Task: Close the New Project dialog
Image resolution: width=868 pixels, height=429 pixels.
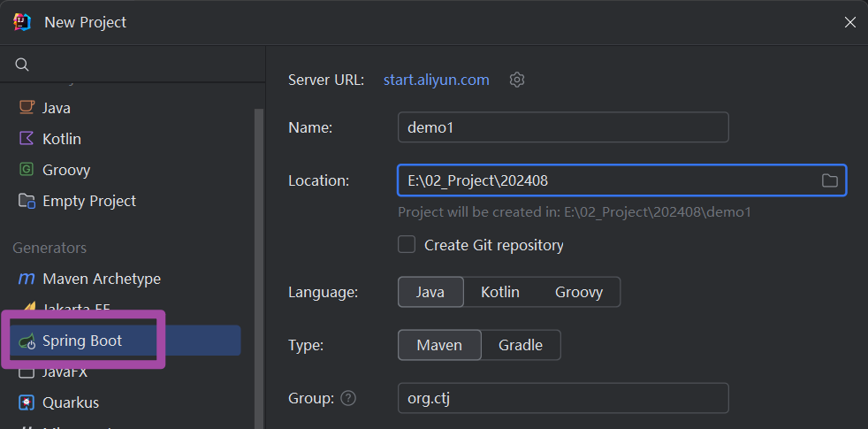Action: (849, 22)
